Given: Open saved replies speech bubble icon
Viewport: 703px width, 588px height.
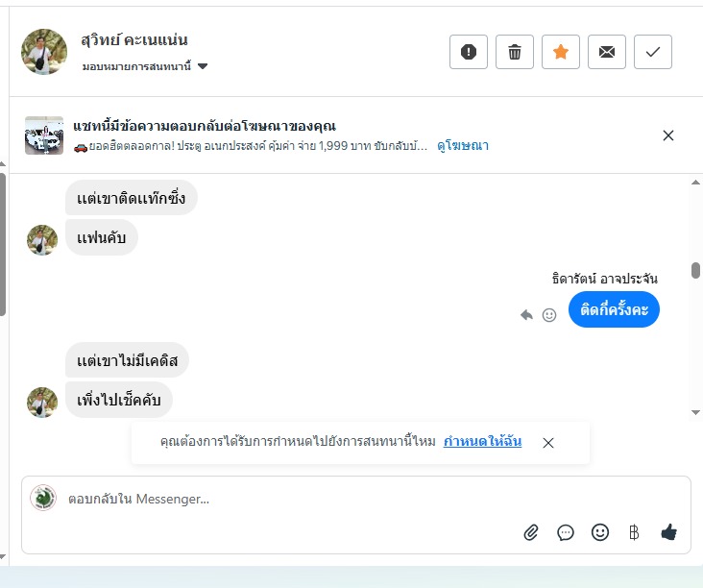Looking at the screenshot, I should click(566, 532).
